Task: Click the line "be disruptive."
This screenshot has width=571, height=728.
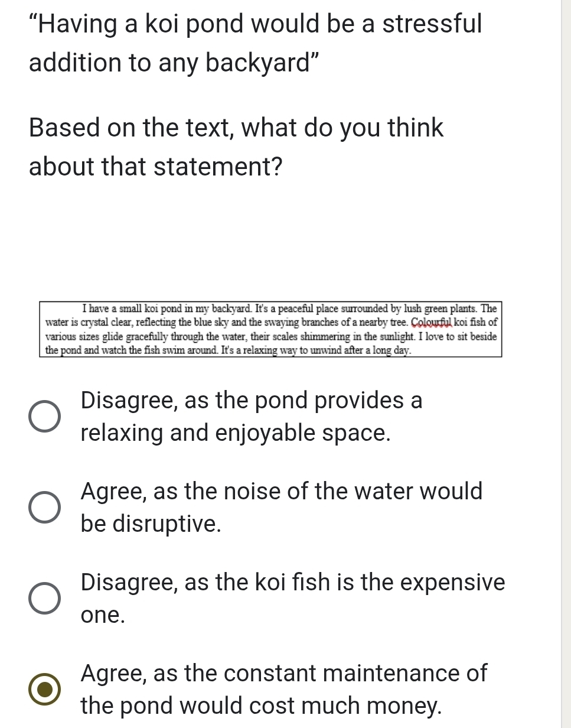Action: click(x=151, y=524)
